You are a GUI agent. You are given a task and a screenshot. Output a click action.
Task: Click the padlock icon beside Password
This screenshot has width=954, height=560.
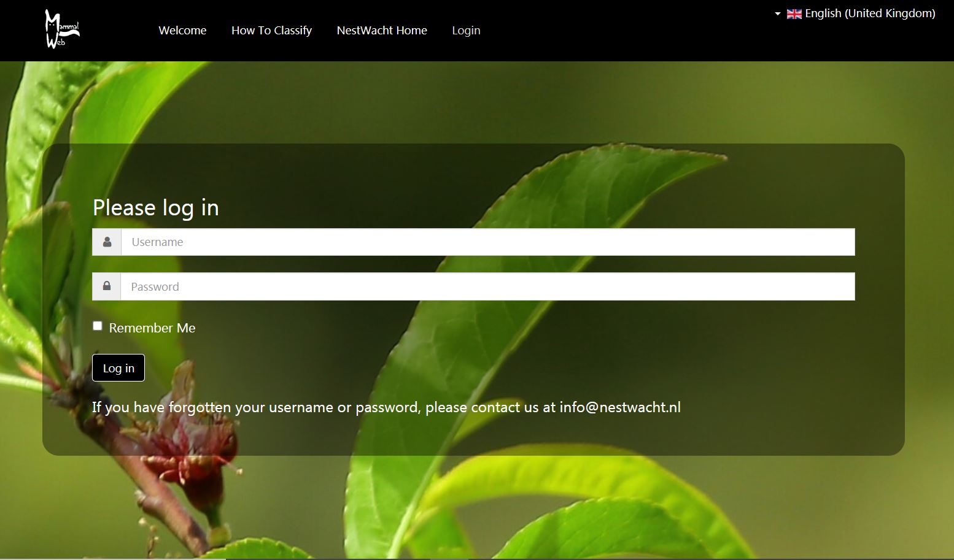coord(107,286)
